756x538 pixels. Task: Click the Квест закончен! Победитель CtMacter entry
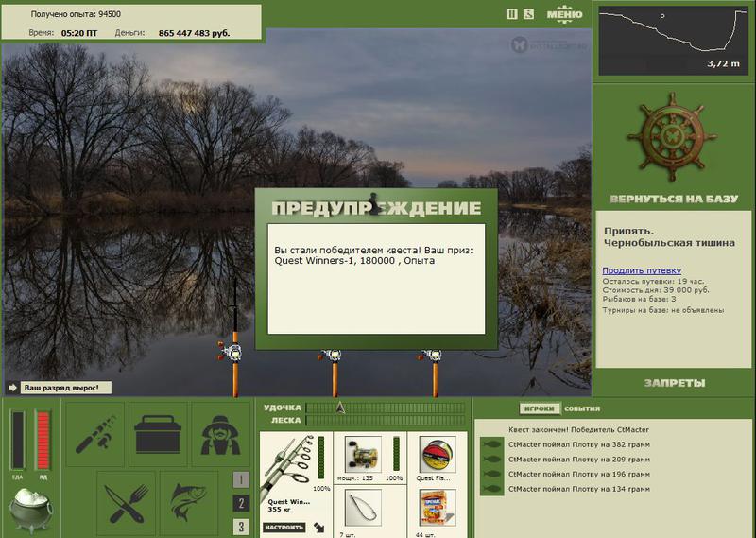578,429
